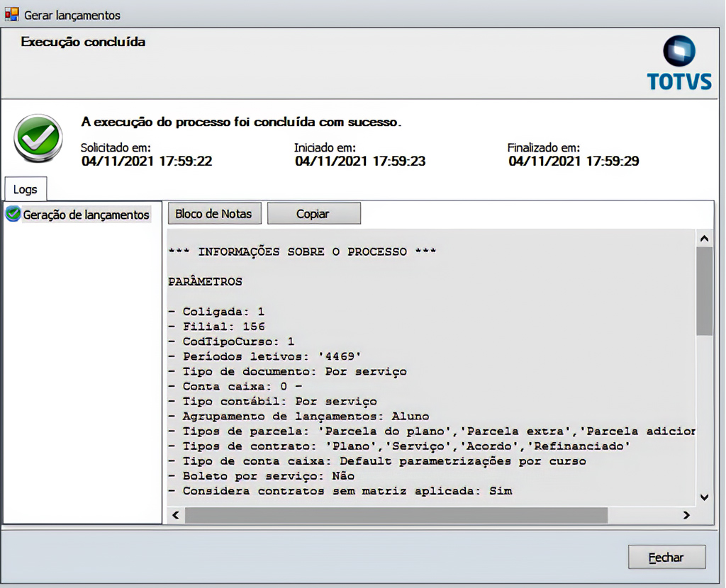Switch to the Logs tab
This screenshot has height=588, width=726.
click(x=26, y=190)
